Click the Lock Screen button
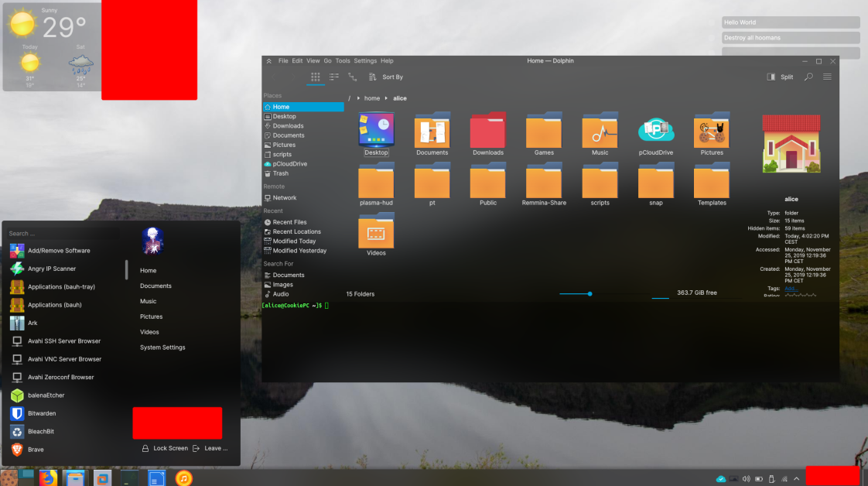This screenshot has height=486, width=868. click(165, 448)
